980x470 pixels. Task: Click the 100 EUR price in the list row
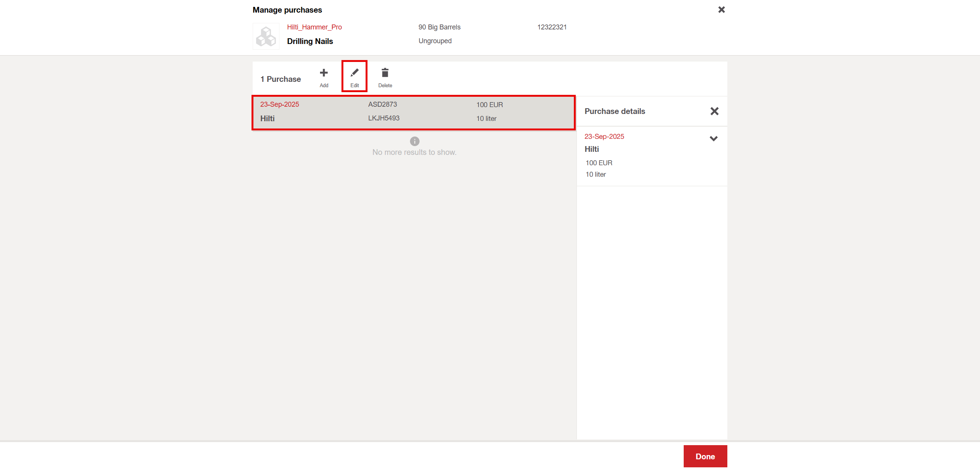489,105
